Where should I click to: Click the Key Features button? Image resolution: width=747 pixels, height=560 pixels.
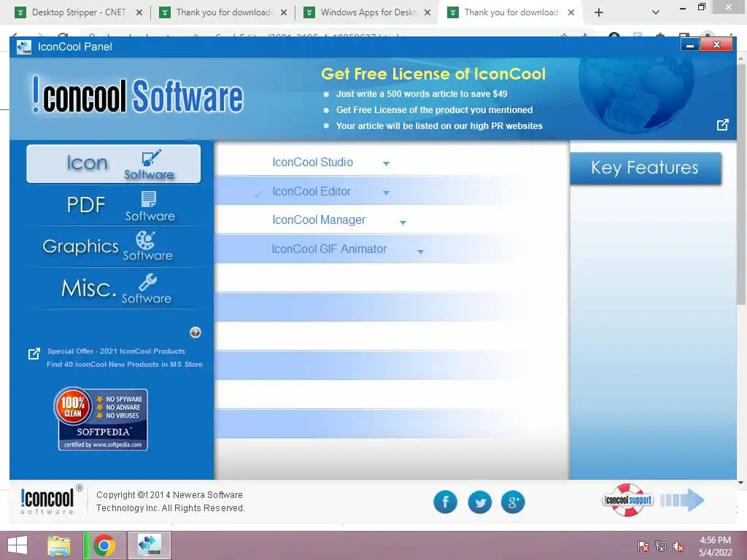click(645, 168)
